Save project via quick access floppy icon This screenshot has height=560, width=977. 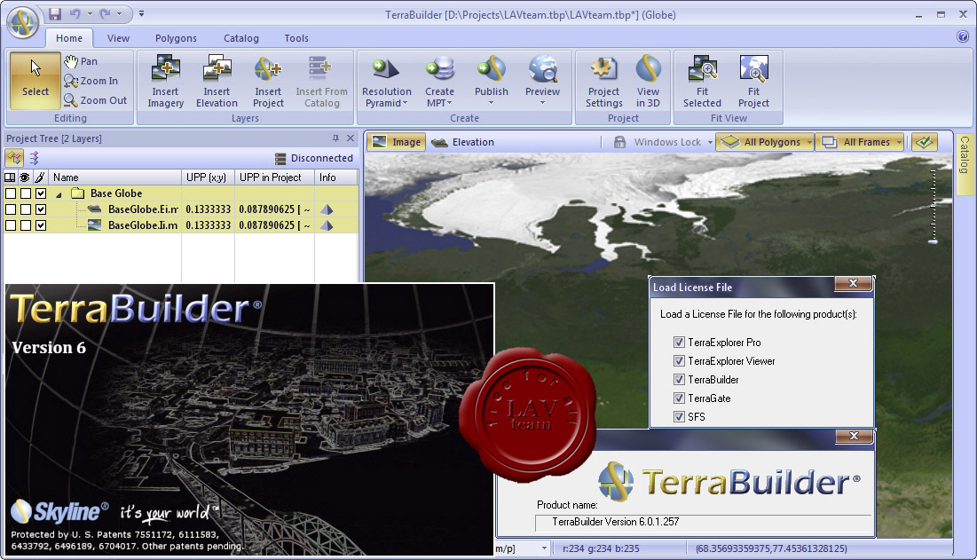pos(55,13)
